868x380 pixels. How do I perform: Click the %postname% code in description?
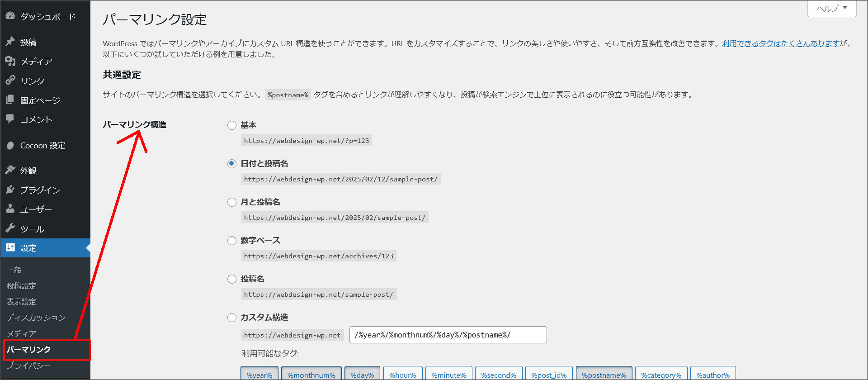point(288,95)
